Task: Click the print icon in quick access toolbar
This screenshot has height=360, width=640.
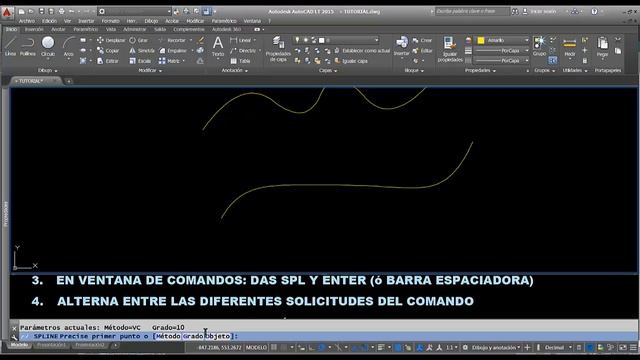Action: tap(61, 11)
